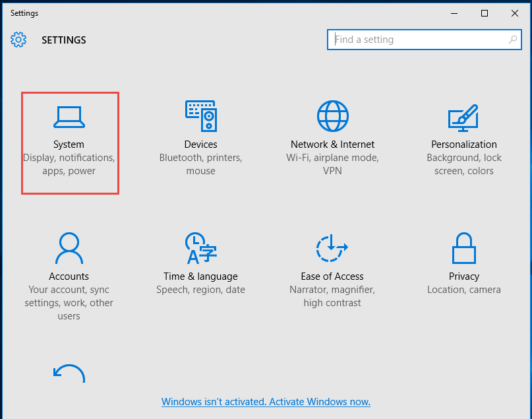532x419 pixels.
Task: Minimize the Settings window
Action: pos(454,13)
